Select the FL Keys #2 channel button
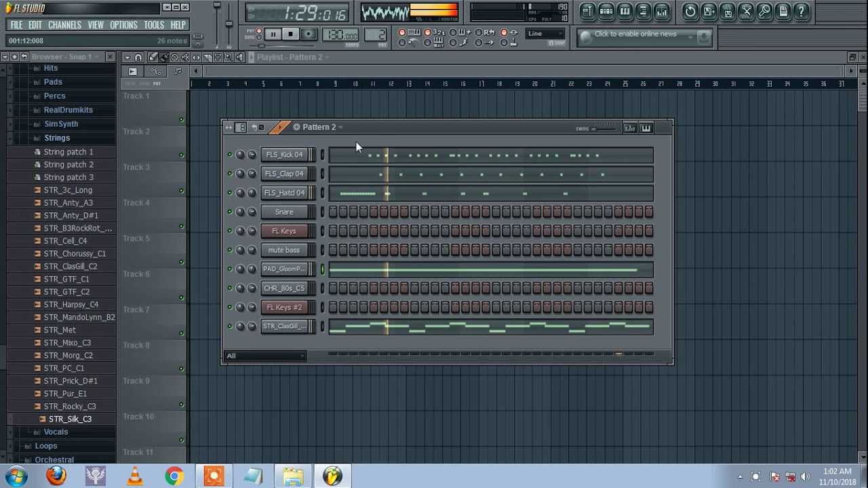The height and width of the screenshot is (488, 868). (284, 308)
